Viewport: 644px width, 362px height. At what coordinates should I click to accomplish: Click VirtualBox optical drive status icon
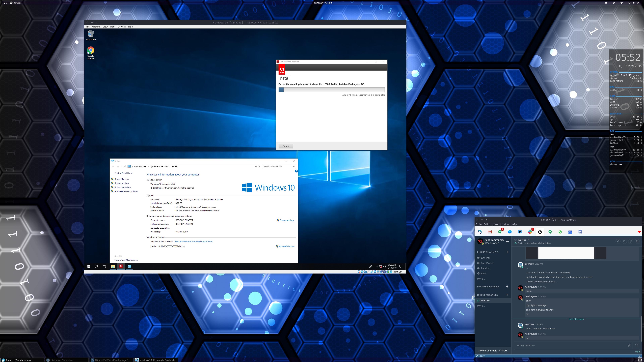tap(362, 272)
